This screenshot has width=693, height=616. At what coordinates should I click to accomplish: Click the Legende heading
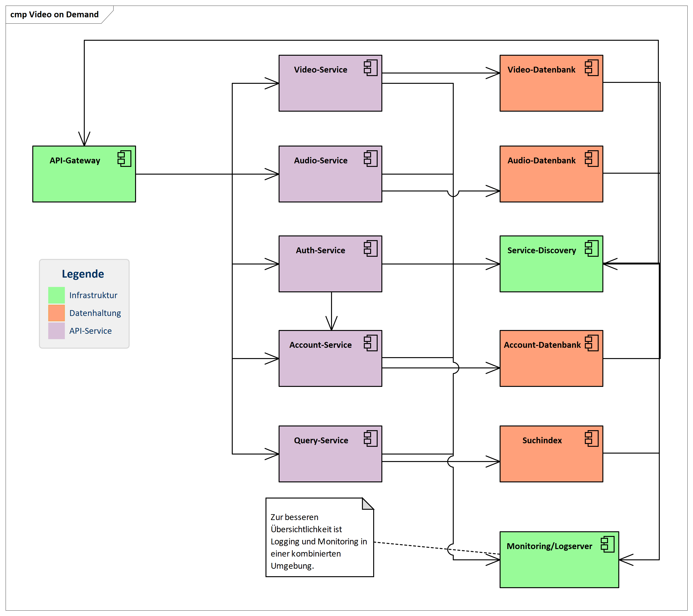pyautogui.click(x=83, y=274)
